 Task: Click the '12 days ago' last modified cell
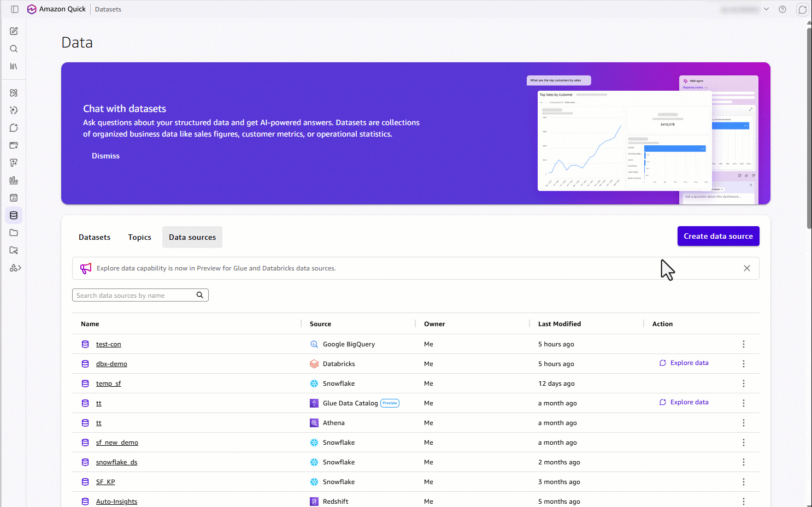(556, 384)
